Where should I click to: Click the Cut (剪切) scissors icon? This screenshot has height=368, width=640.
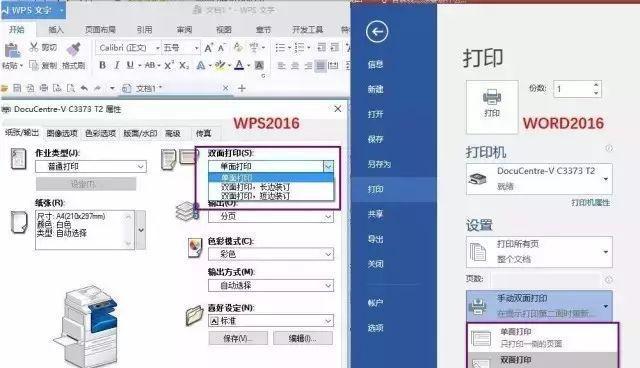34,47
